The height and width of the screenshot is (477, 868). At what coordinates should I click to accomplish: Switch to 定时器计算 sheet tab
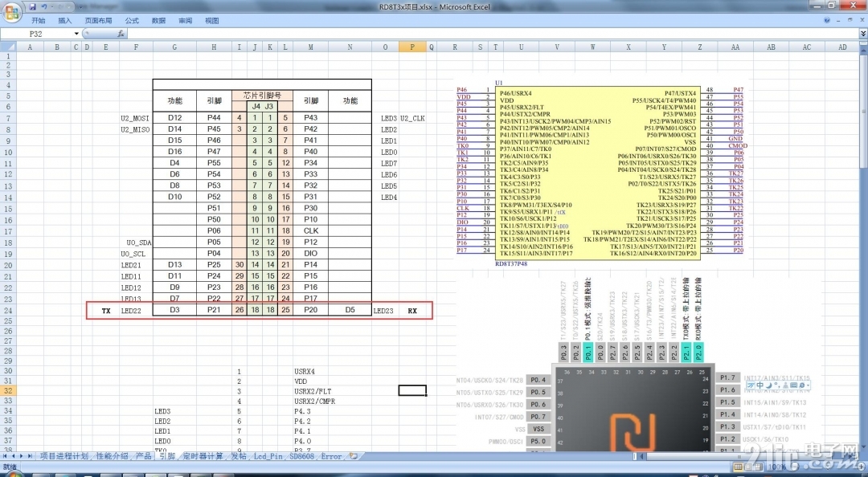pos(203,456)
